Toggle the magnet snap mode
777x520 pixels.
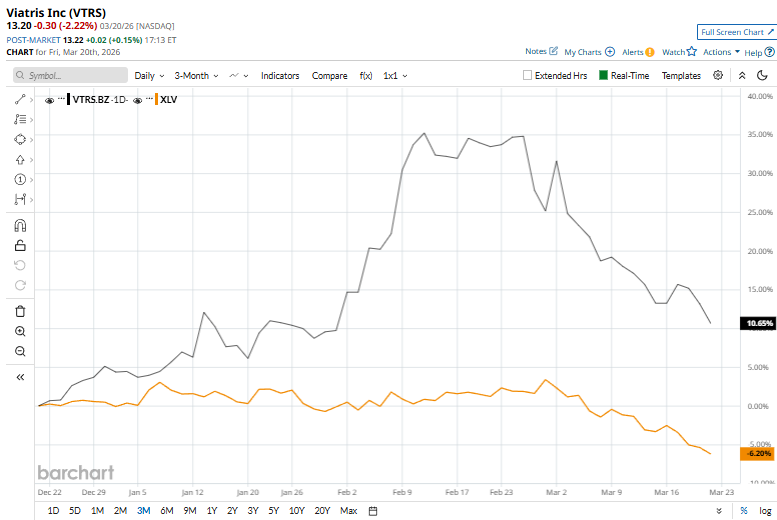coord(20,226)
